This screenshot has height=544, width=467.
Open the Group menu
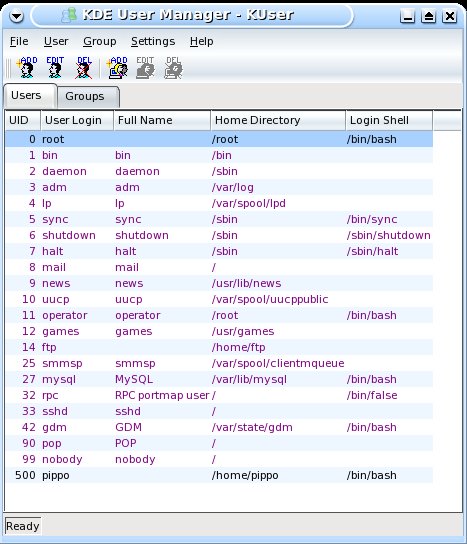click(100, 41)
